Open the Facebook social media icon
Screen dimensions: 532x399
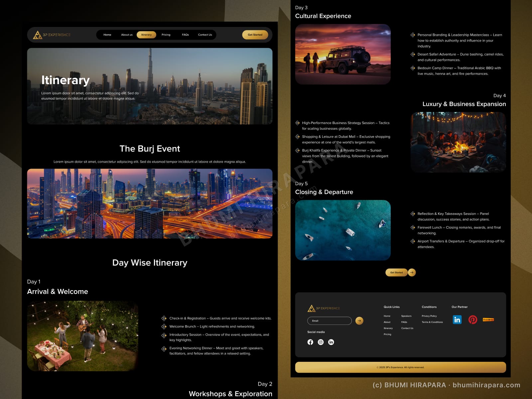tap(310, 342)
